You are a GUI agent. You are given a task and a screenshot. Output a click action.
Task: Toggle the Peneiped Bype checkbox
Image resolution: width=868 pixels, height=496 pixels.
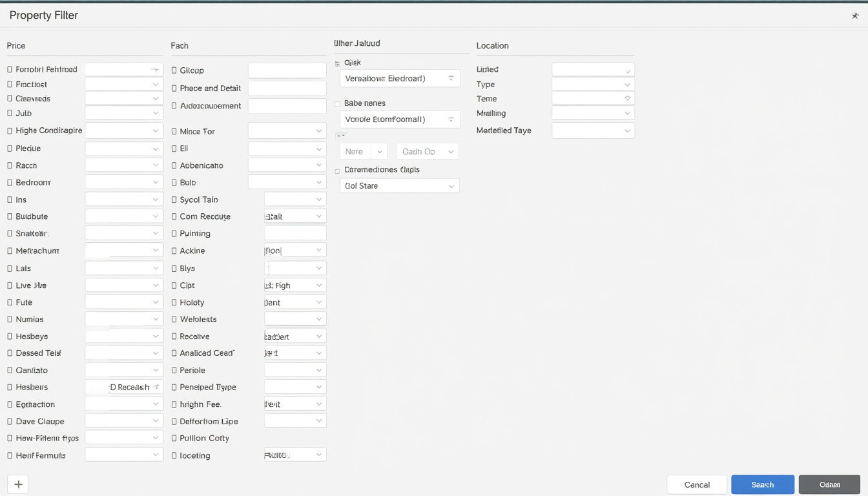coord(174,387)
